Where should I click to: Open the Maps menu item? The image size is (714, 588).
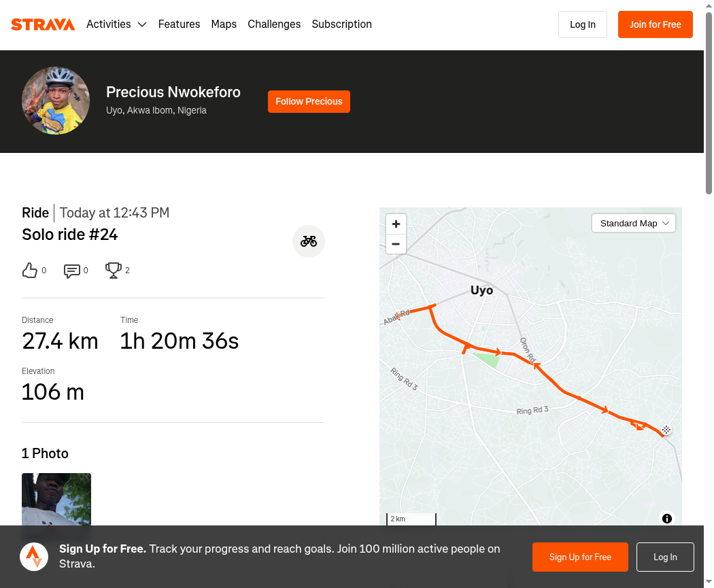(224, 24)
